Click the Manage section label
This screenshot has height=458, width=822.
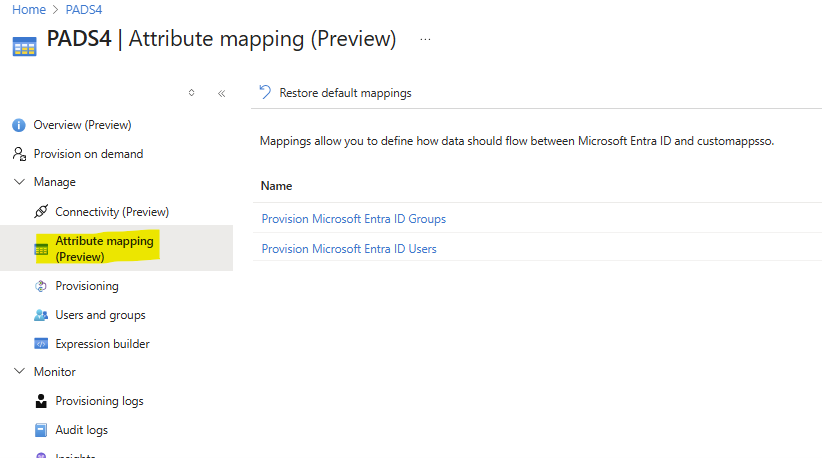click(55, 182)
